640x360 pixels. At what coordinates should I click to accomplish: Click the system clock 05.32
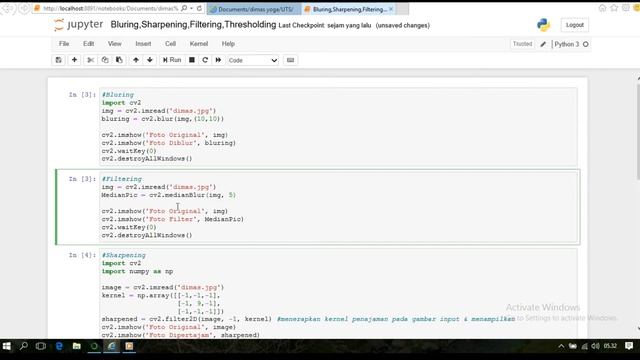[610, 346]
